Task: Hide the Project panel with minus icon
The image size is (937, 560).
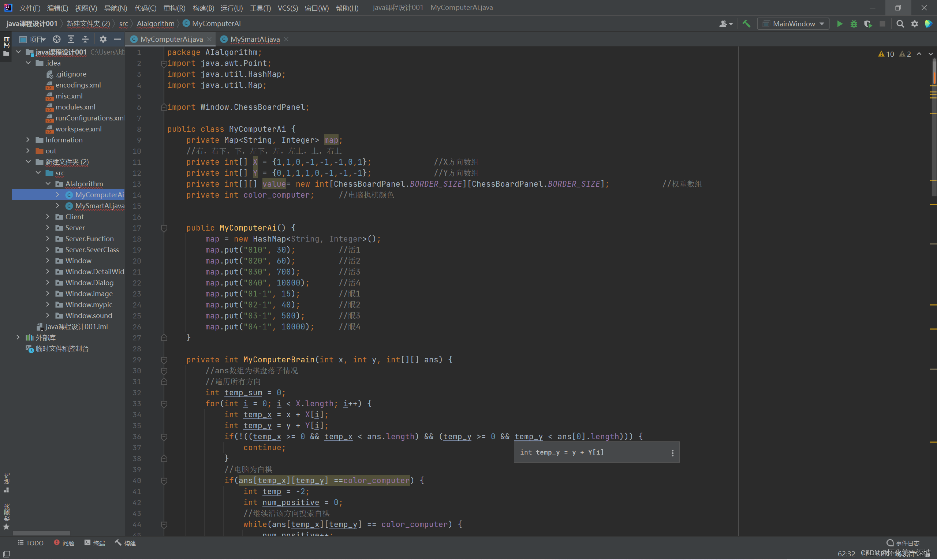Action: [117, 39]
